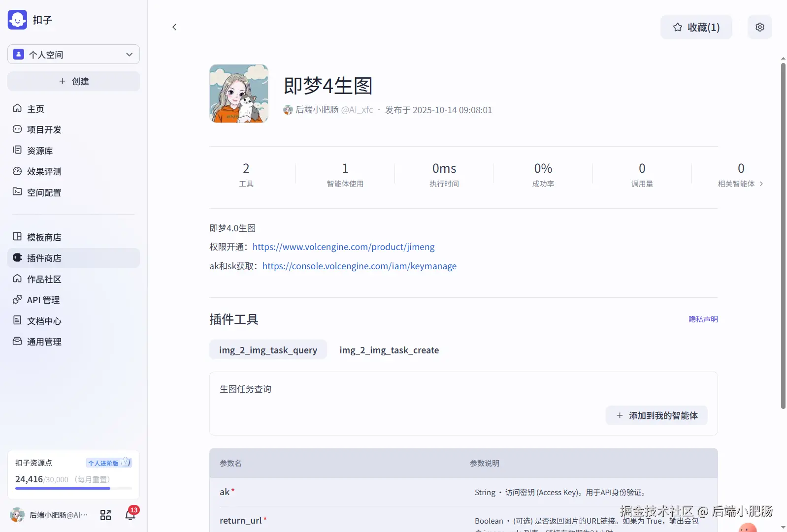Click the 个人进阶版 badge
This screenshot has height=532, width=787.
click(109, 463)
